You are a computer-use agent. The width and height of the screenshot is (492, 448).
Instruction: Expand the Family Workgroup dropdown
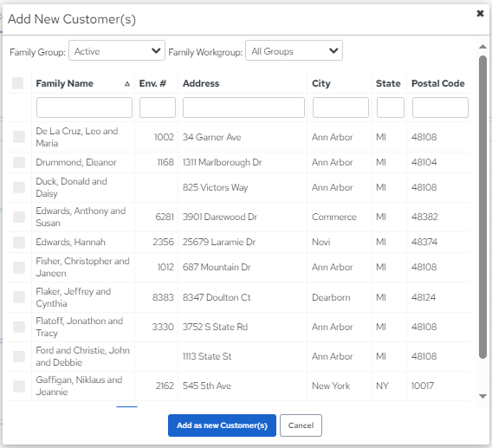pos(294,50)
